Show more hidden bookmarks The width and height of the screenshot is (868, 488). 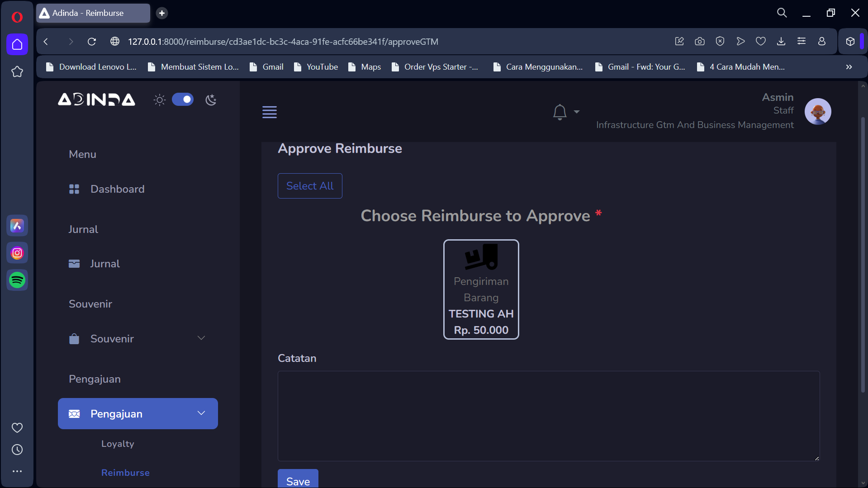[849, 67]
